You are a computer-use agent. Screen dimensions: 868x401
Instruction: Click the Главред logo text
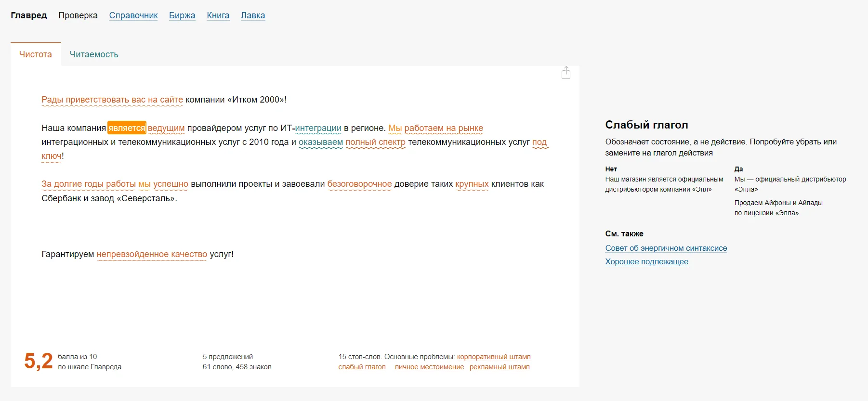tap(29, 15)
